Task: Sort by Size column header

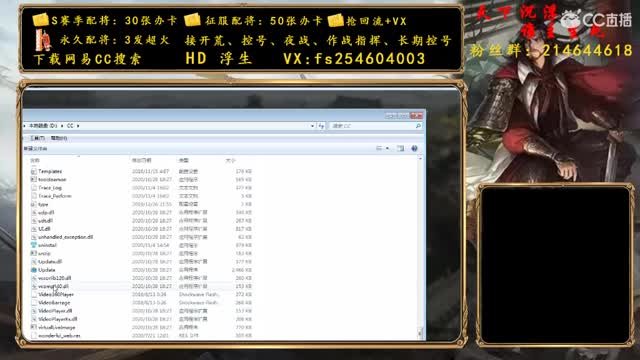Action: pyautogui.click(x=231, y=160)
